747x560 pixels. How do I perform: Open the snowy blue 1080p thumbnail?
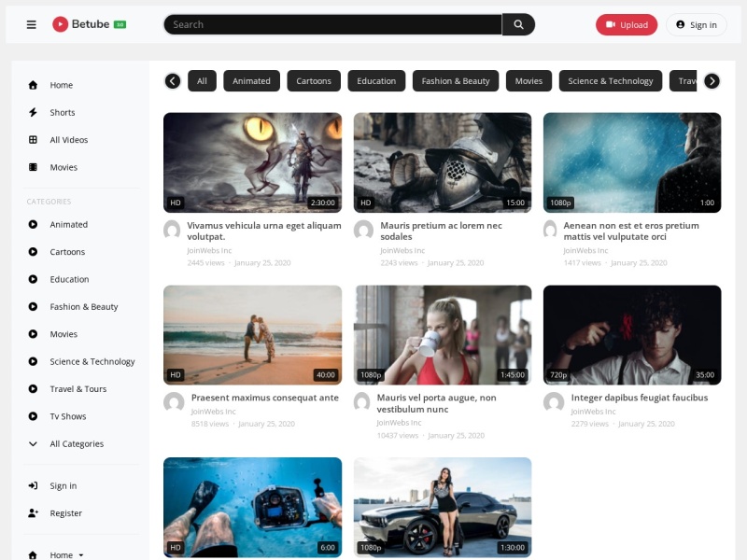tap(632, 162)
